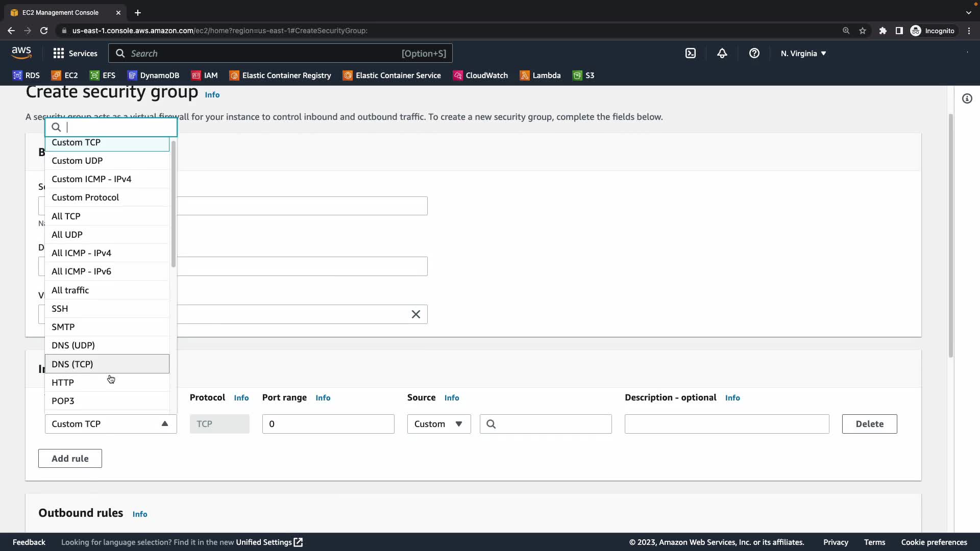Viewport: 980px width, 551px height.
Task: Open the Source Custom dropdown
Action: 438,424
